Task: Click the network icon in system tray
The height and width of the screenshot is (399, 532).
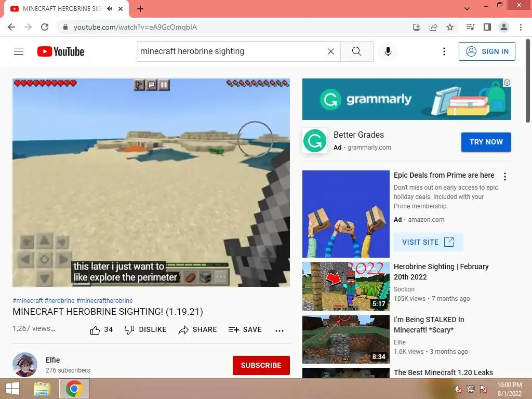Action: click(471, 389)
